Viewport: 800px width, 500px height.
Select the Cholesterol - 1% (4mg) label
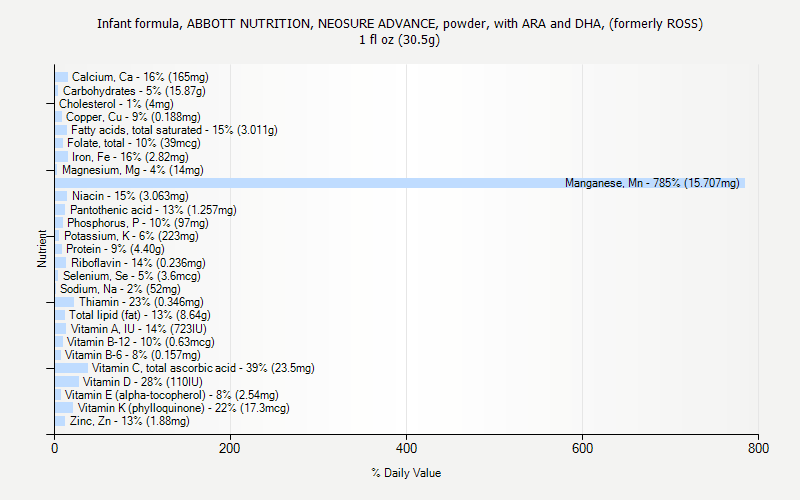pos(116,104)
